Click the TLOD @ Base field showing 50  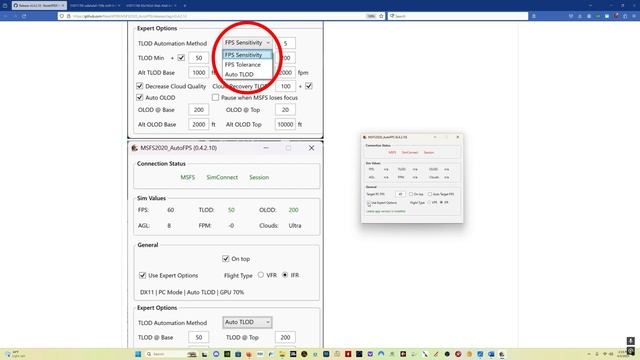coord(199,338)
